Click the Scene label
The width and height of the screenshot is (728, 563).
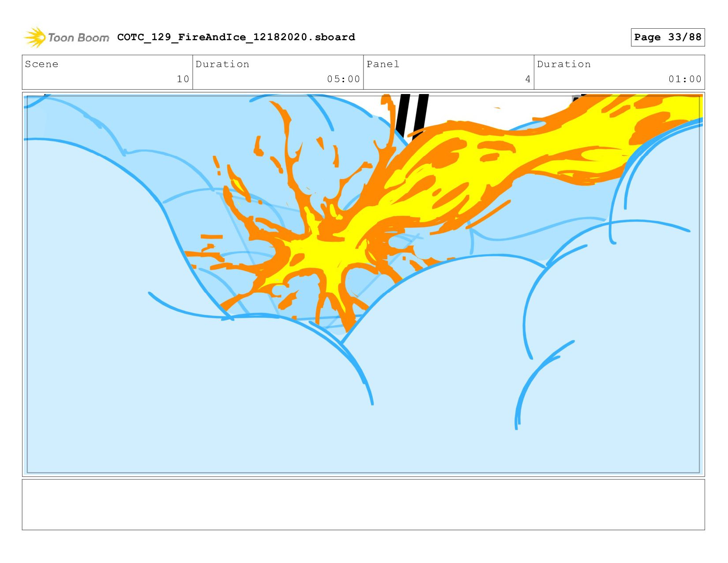tap(41, 64)
